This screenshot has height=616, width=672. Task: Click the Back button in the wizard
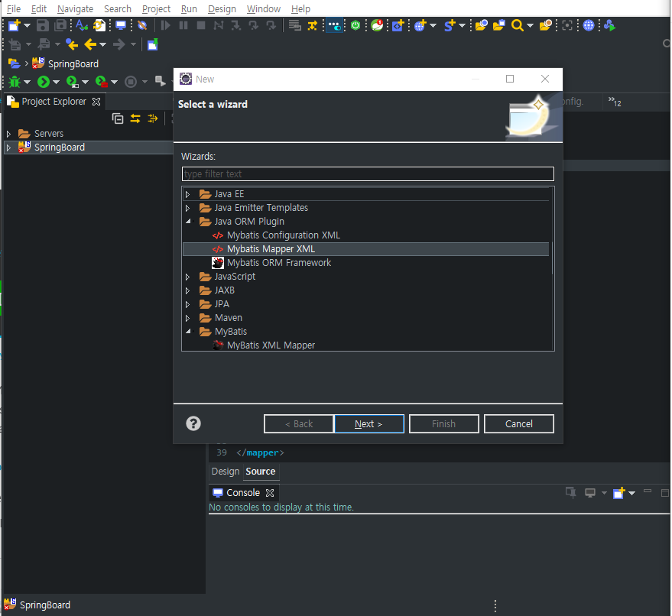click(299, 423)
